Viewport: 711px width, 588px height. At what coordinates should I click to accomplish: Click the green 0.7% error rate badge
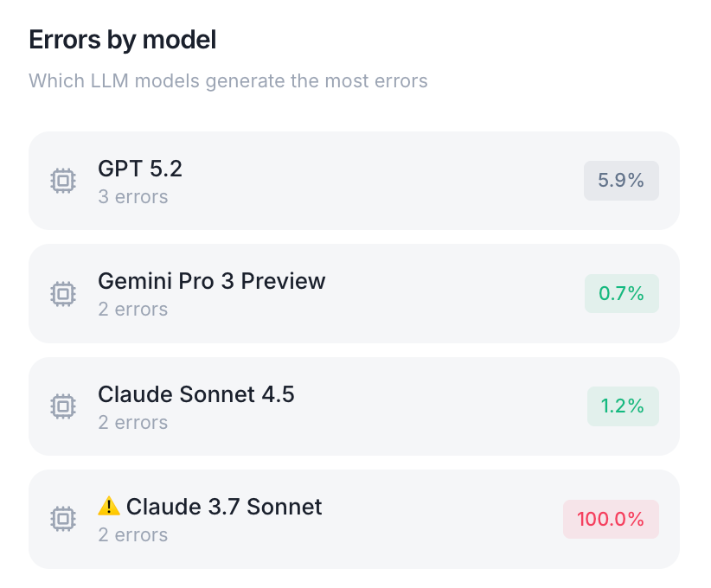click(621, 294)
